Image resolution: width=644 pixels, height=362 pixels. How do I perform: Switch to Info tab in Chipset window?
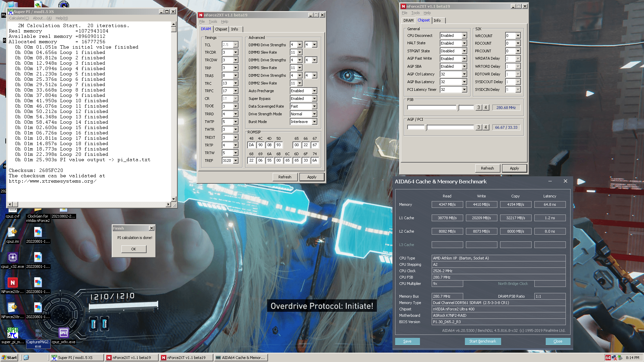coord(437,20)
